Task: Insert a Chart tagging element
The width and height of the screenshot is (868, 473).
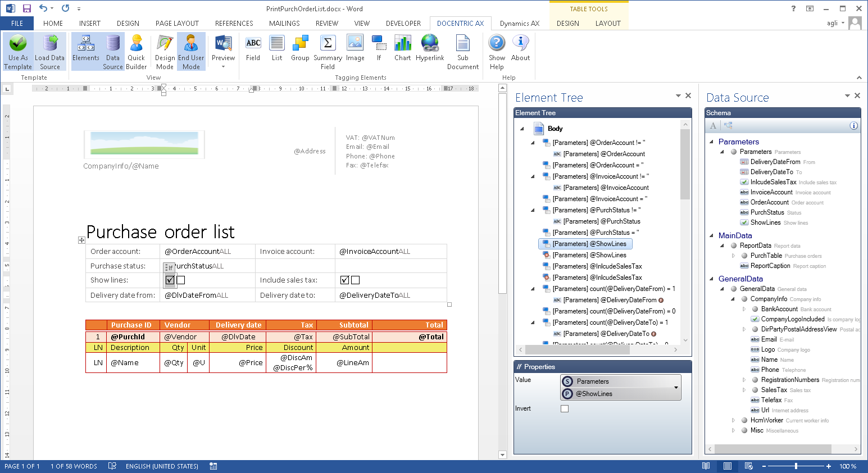Action: click(403, 48)
